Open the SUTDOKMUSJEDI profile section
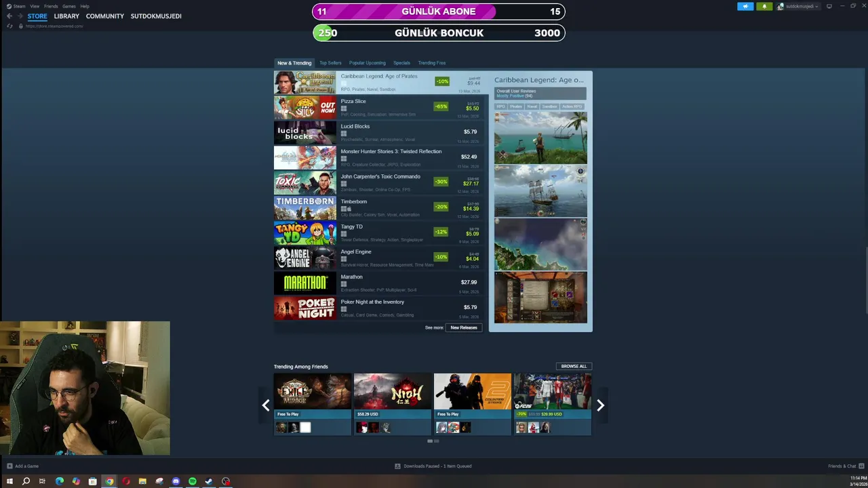The height and width of the screenshot is (488, 868). [x=156, y=16]
